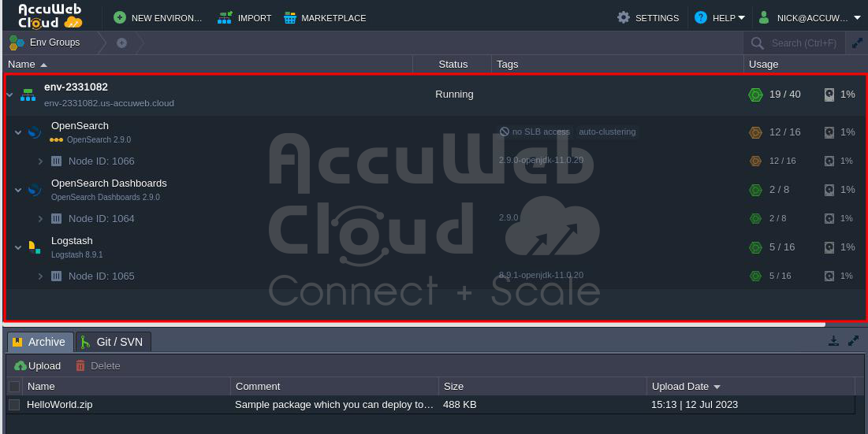Switch to the Git / SVN tab
The image size is (868, 434).
click(115, 342)
